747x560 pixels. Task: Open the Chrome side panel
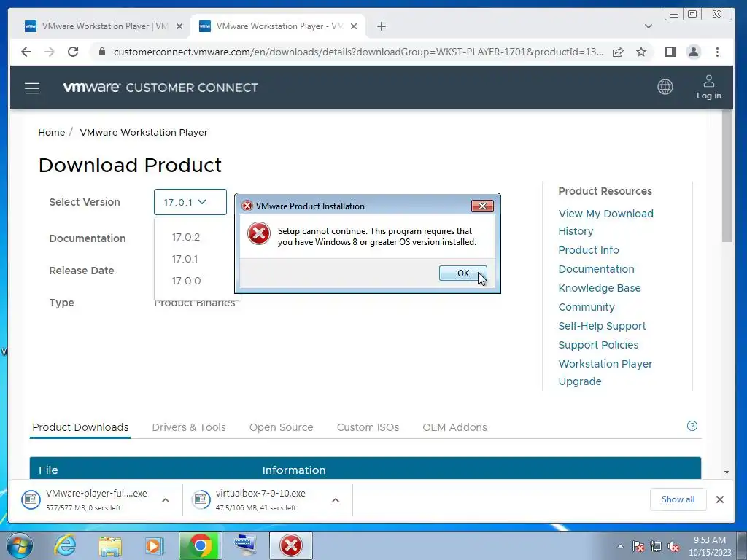click(x=670, y=52)
